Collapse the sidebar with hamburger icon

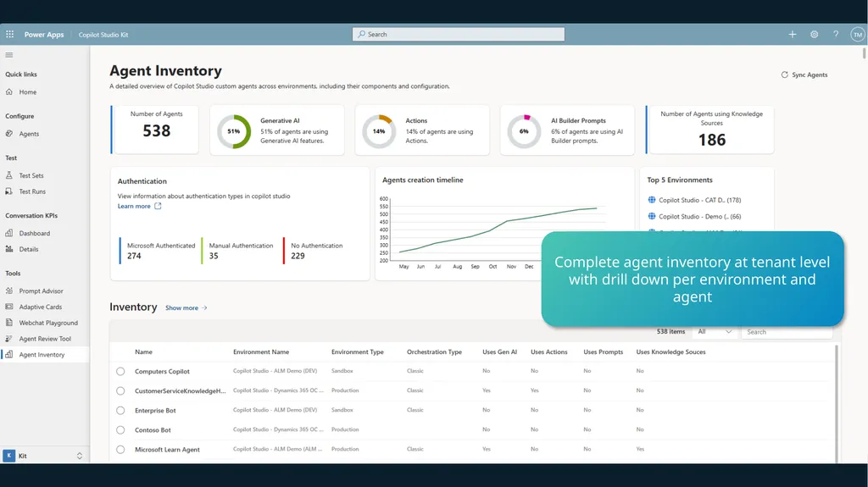click(8, 55)
